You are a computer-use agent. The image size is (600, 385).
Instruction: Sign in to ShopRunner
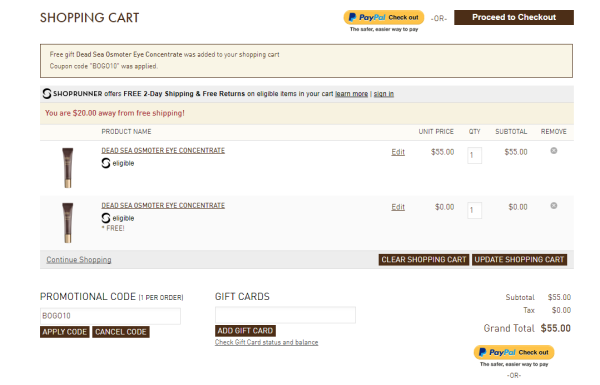pyautogui.click(x=383, y=94)
